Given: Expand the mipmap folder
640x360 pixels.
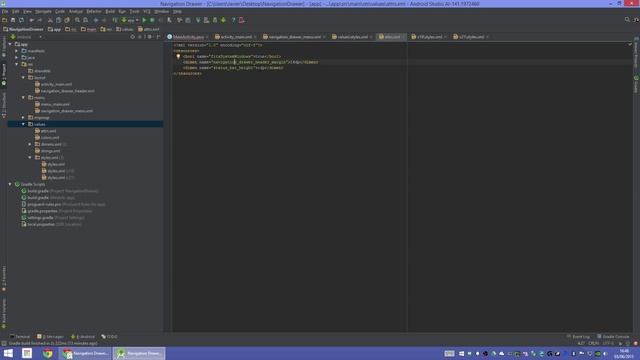Looking at the screenshot, I should [x=23, y=118].
